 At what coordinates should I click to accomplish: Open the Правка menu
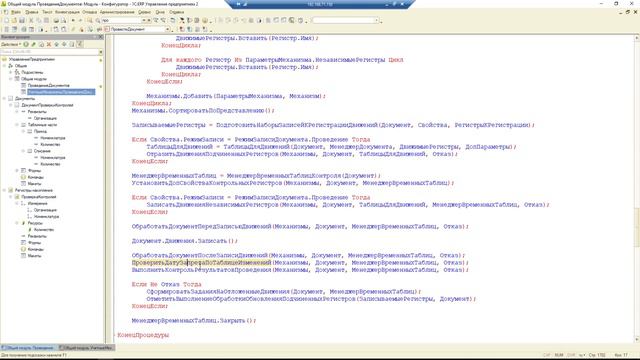tap(31, 12)
